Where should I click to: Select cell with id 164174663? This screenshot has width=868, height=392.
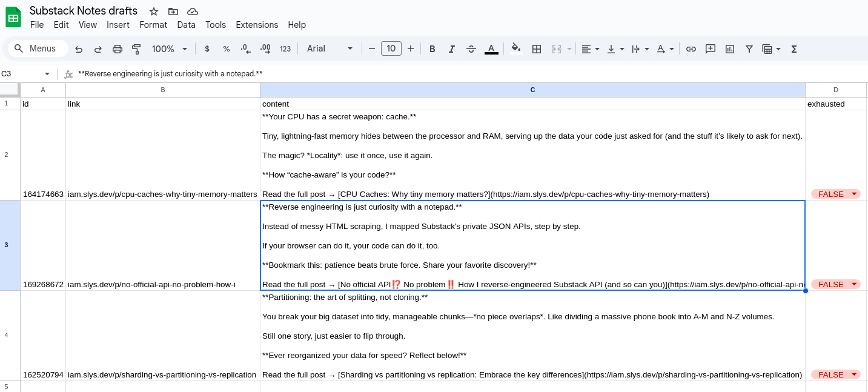click(43, 155)
